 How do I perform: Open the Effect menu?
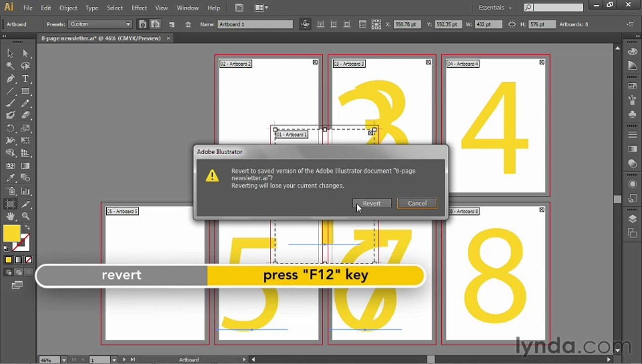pos(139,8)
